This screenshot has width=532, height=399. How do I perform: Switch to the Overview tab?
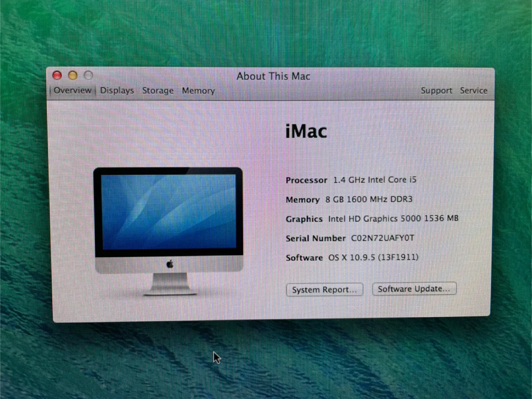click(x=72, y=90)
